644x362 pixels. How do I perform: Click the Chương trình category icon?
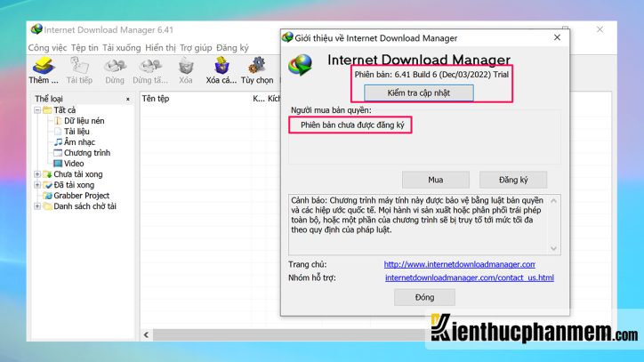pos(58,153)
